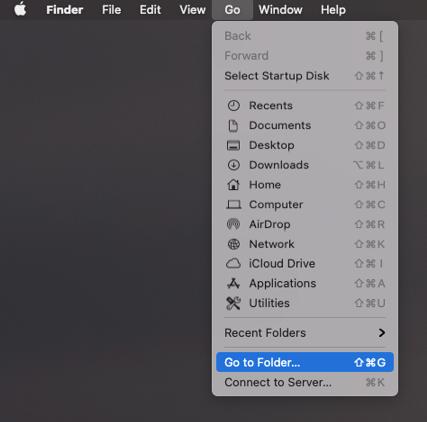This screenshot has width=427, height=422.
Task: Click the AirDrop icon
Action: (233, 224)
